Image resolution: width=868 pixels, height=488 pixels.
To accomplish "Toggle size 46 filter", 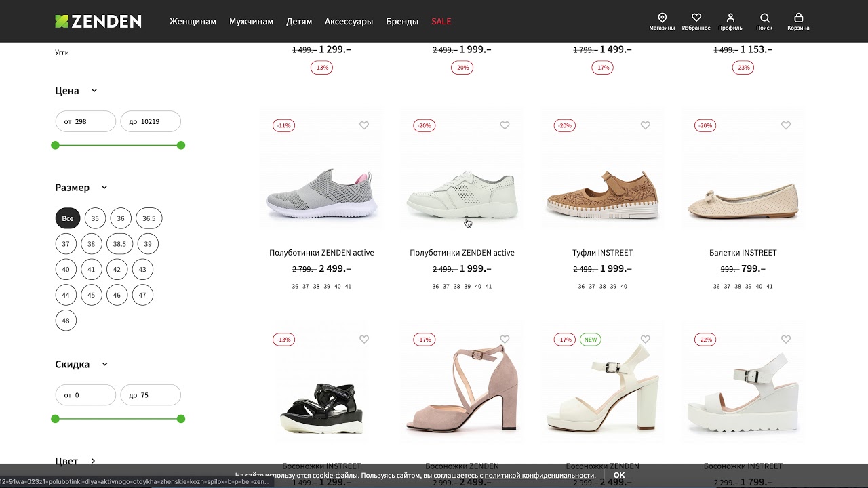I will pos(117,295).
